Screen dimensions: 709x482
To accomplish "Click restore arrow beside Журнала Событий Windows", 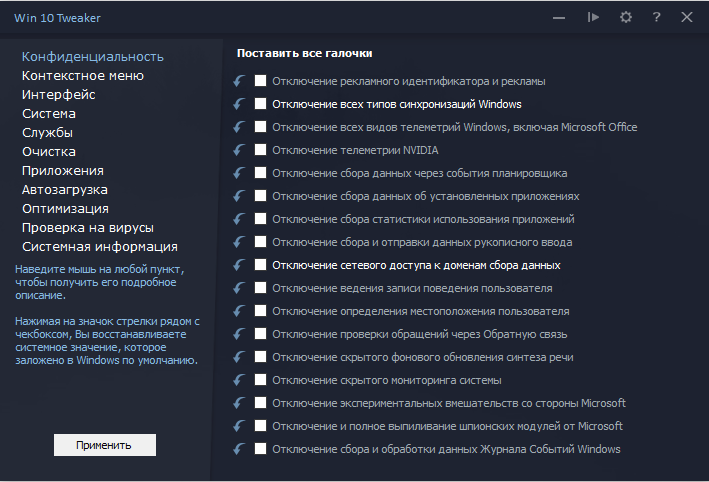I will 239,449.
